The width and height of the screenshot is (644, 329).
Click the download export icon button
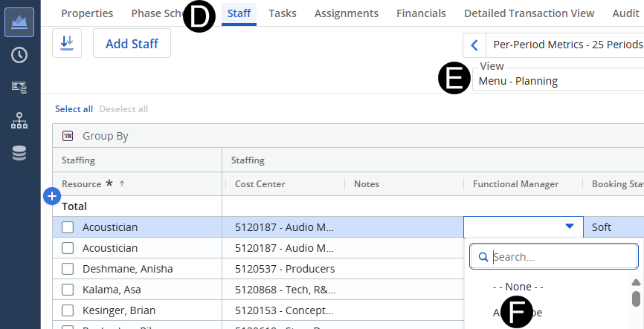click(67, 44)
